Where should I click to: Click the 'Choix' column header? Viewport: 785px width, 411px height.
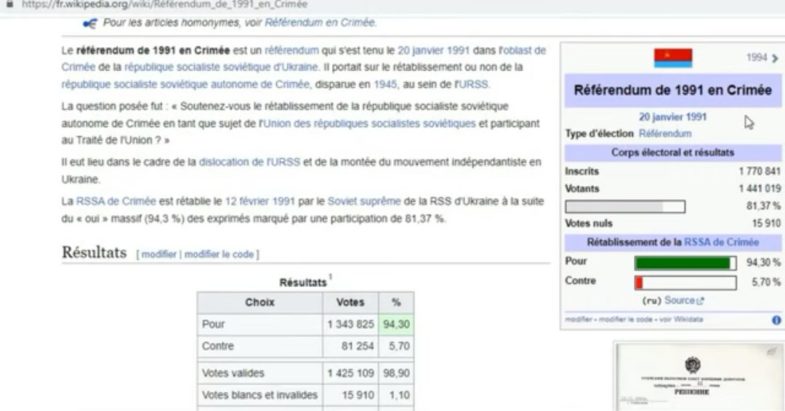(x=260, y=302)
